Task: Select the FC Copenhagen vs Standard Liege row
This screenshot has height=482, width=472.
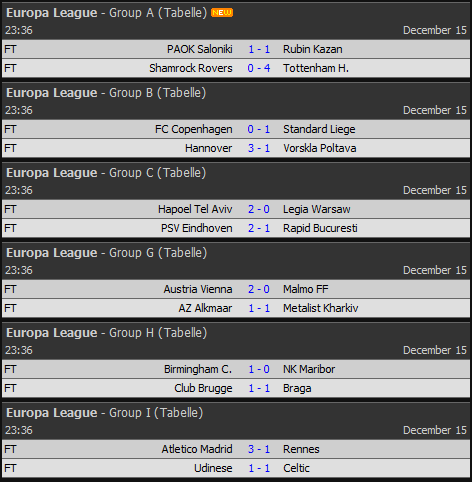Action: pos(236,129)
